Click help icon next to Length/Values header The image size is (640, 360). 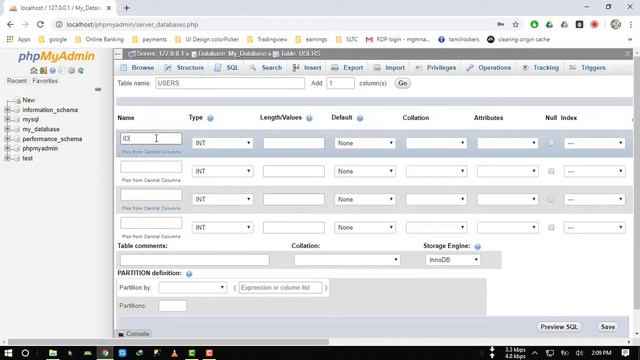coord(309,118)
